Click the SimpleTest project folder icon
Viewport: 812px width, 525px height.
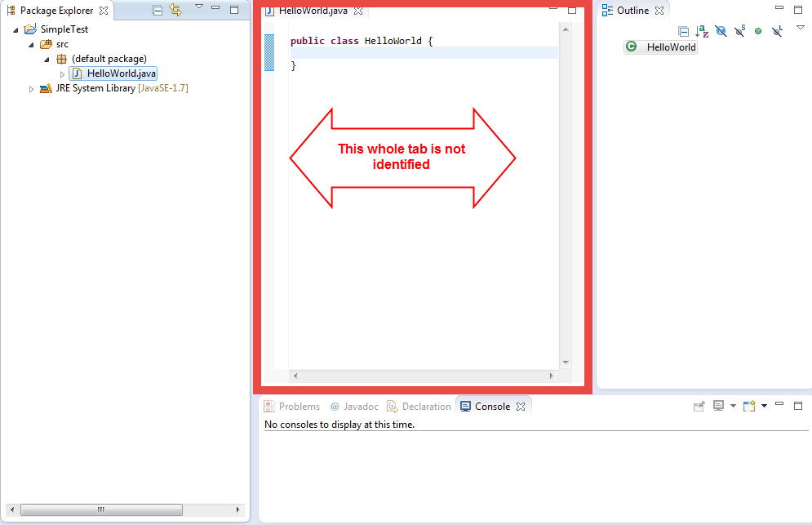(30, 29)
